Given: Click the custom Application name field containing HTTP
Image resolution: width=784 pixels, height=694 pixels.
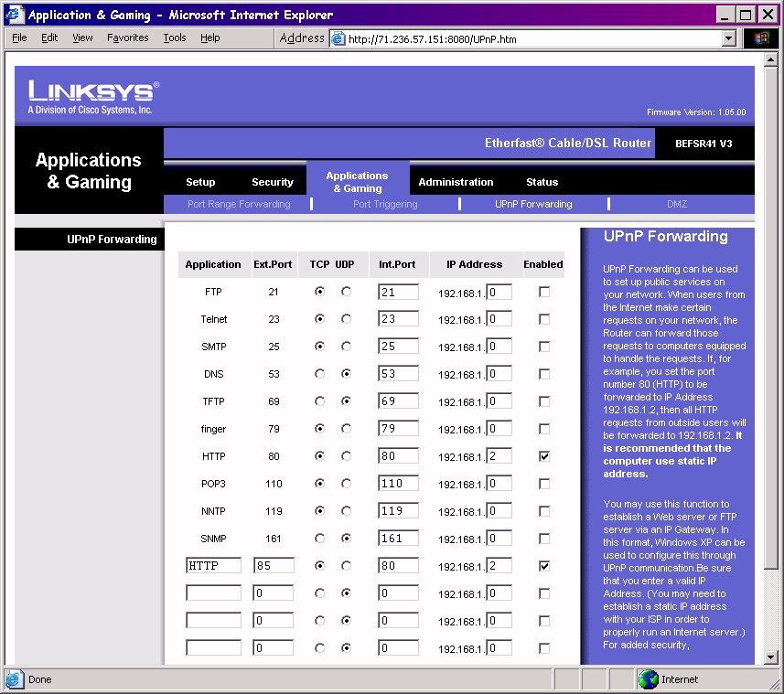Looking at the screenshot, I should click(213, 566).
